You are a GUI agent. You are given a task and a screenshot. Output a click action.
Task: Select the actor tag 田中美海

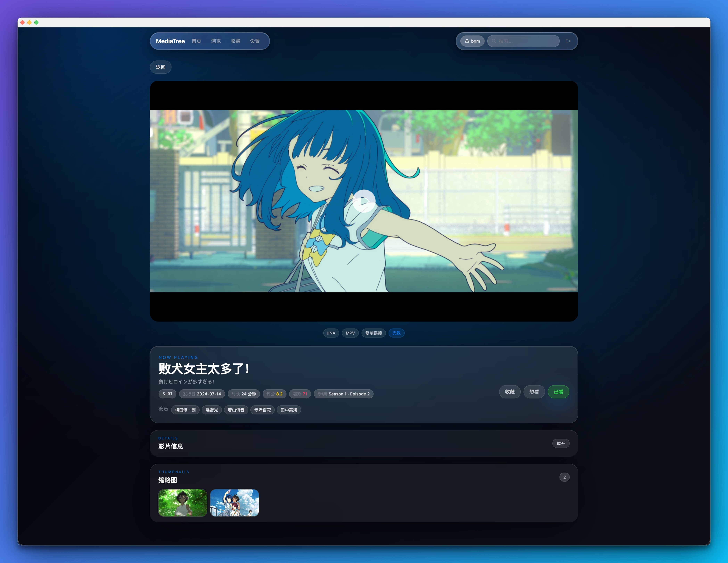tap(289, 410)
